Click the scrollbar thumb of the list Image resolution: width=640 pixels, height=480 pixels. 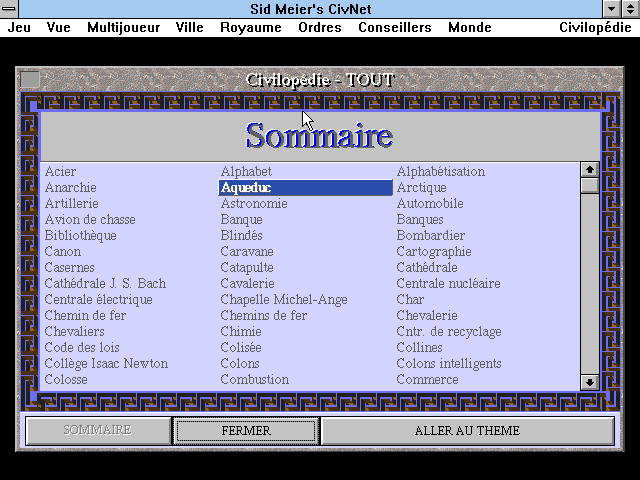pyautogui.click(x=589, y=185)
